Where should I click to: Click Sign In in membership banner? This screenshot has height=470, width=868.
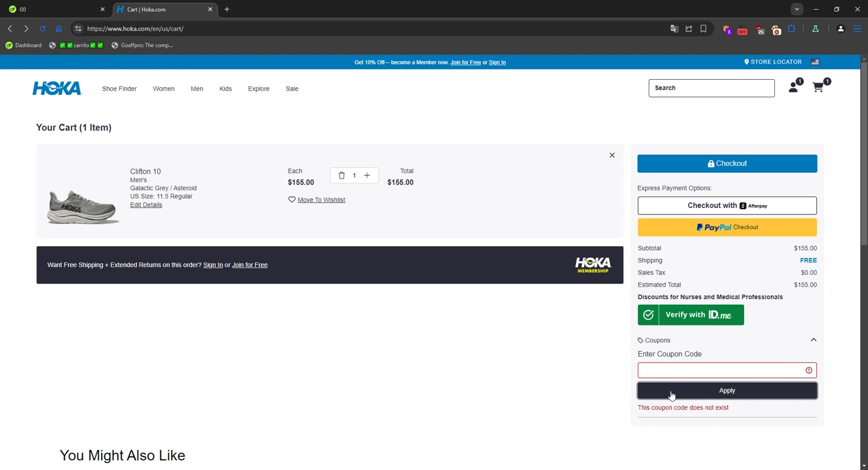(x=213, y=265)
